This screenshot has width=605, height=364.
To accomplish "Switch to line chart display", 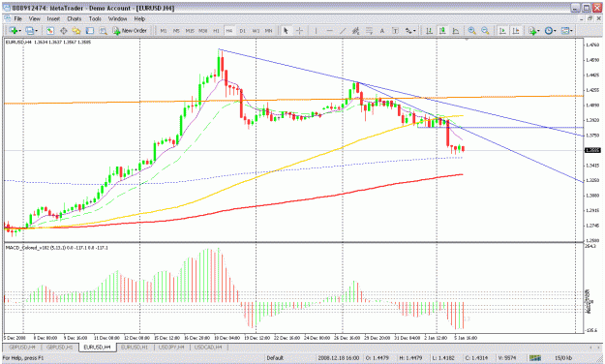I will coord(456,30).
